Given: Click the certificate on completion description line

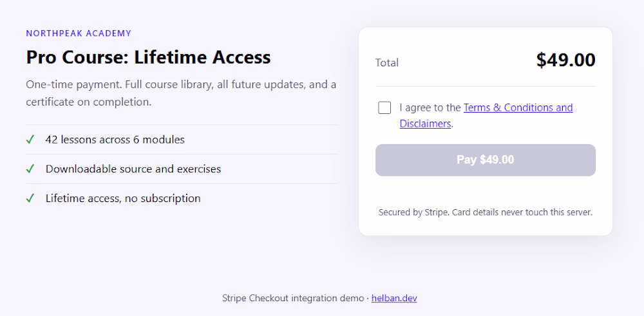Looking at the screenshot, I should coord(89,102).
